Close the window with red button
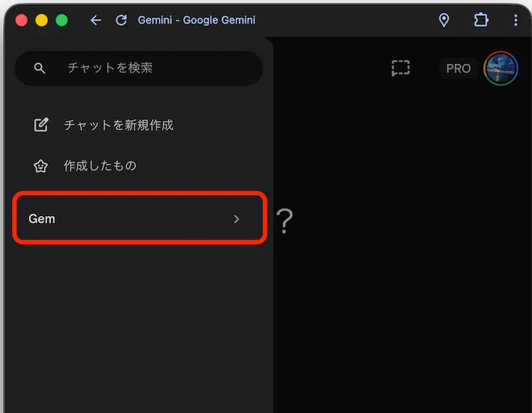 pyautogui.click(x=21, y=20)
